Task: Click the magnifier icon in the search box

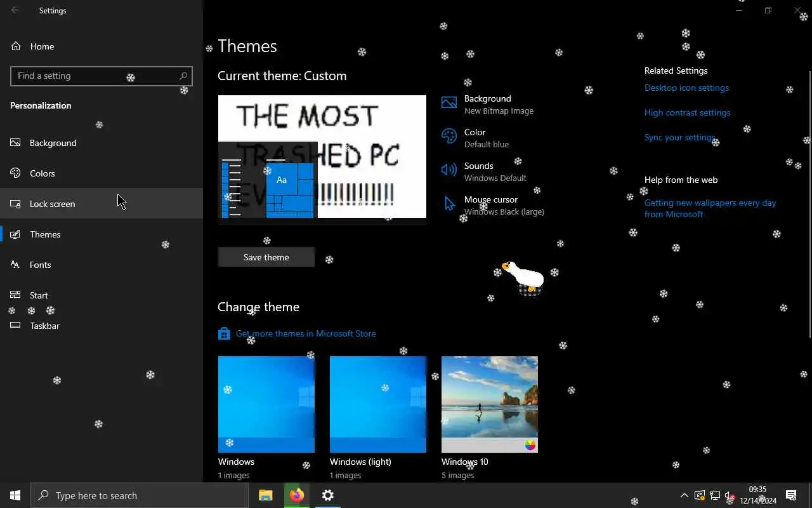Action: (x=183, y=76)
